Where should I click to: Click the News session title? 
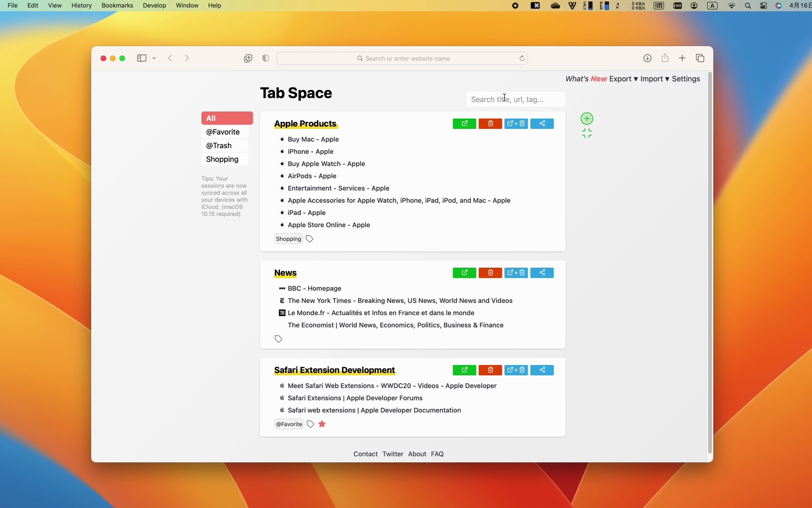pyautogui.click(x=285, y=273)
